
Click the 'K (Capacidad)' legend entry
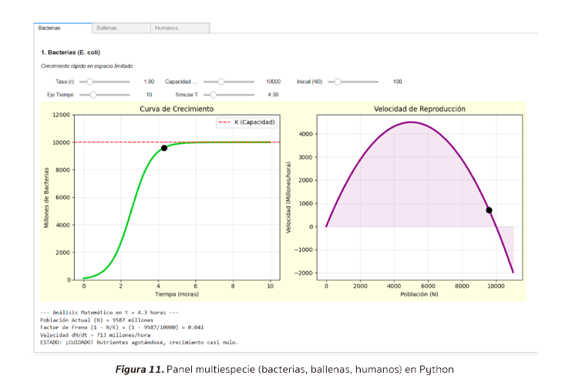246,122
